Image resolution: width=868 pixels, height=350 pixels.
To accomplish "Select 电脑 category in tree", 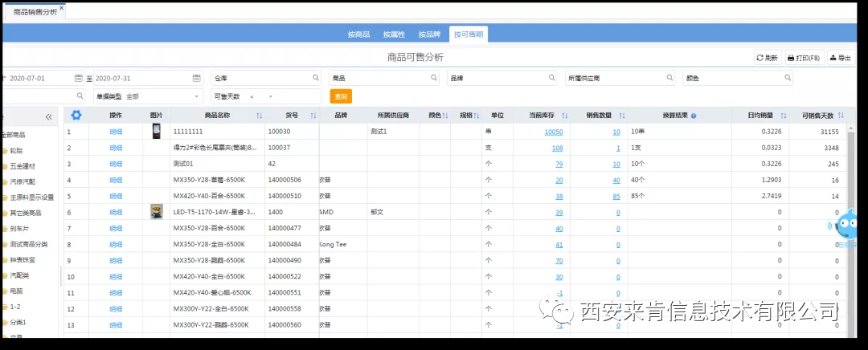I will [x=17, y=291].
